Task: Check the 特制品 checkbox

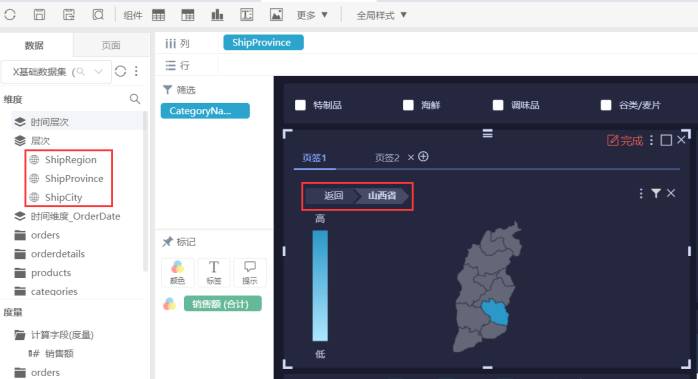Action: click(x=300, y=105)
